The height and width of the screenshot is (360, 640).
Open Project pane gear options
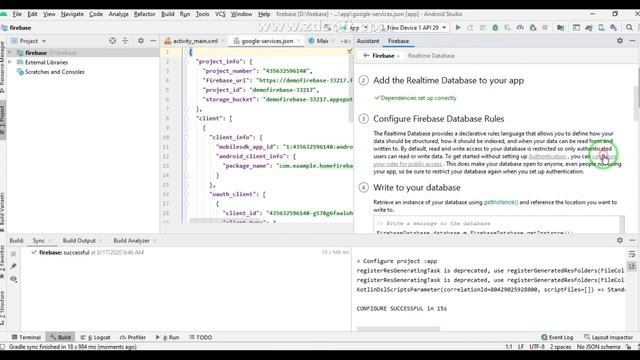tap(140, 41)
